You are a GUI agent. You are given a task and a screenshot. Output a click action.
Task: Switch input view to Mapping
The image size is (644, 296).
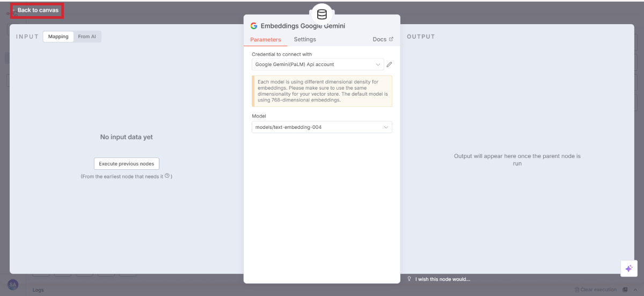(58, 37)
